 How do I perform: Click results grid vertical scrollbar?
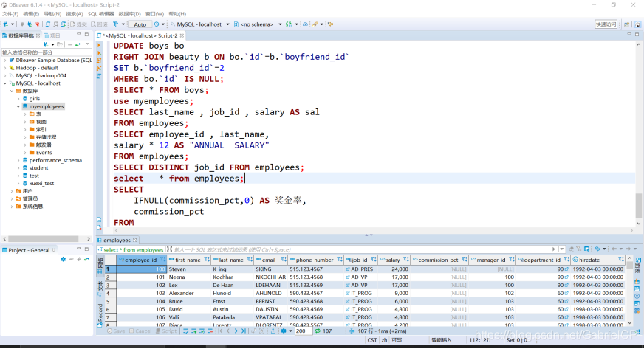click(630, 265)
